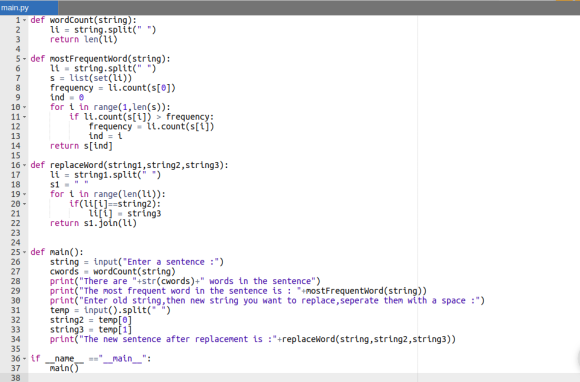580x382 pixels.
Task: Fold the if block at line 20
Action: point(25,204)
